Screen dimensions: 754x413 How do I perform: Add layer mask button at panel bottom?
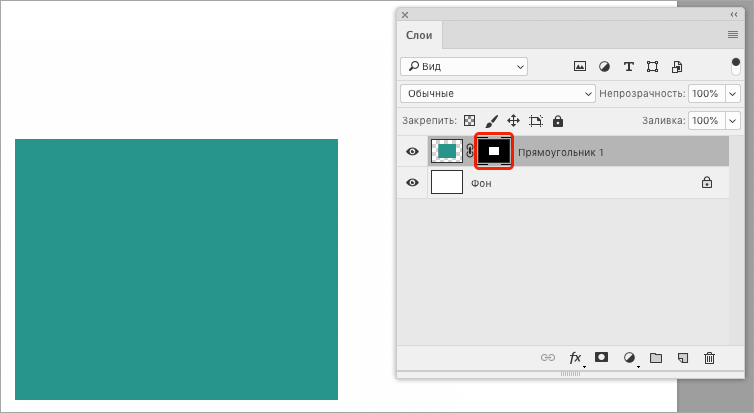coord(601,357)
